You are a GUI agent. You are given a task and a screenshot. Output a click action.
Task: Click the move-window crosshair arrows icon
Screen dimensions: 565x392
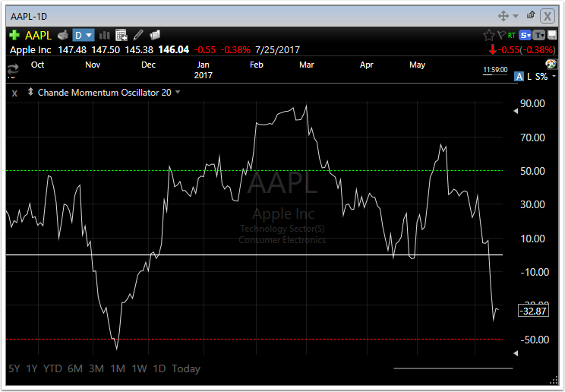503,16
